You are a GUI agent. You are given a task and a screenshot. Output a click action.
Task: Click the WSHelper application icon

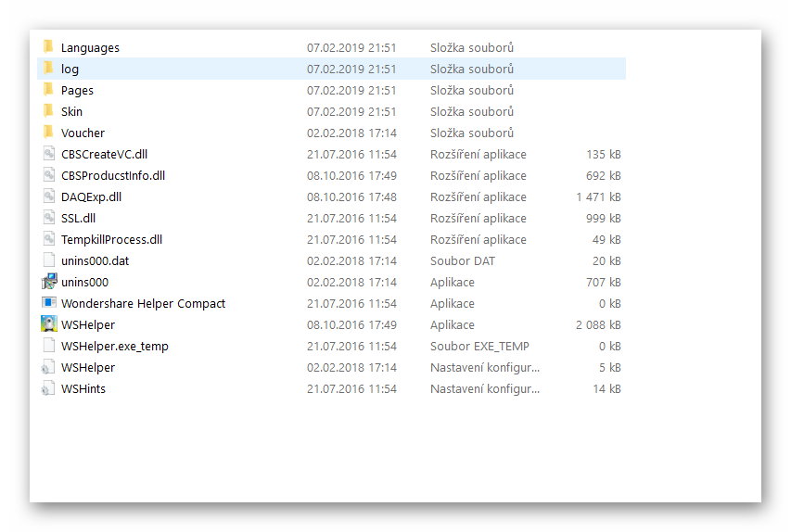click(49, 323)
